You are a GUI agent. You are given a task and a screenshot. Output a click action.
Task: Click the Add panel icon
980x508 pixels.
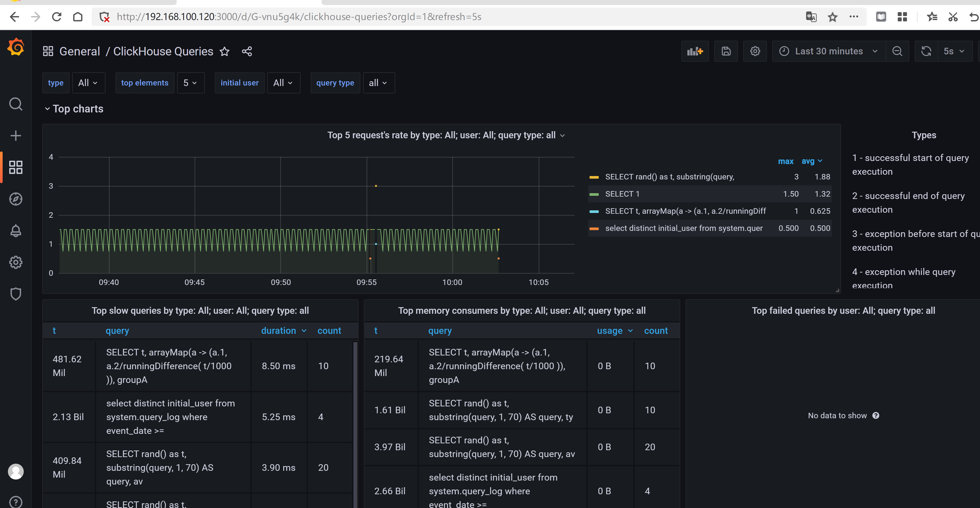[x=695, y=51]
